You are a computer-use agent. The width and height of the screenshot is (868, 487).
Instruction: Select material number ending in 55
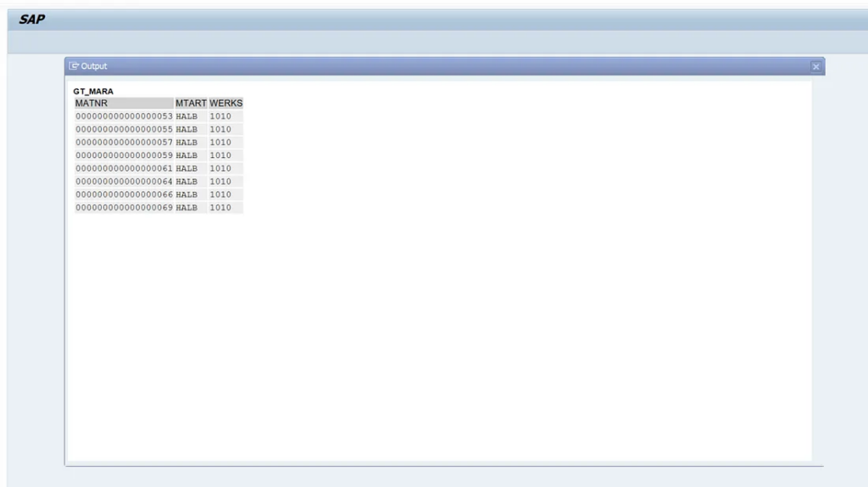(x=124, y=130)
